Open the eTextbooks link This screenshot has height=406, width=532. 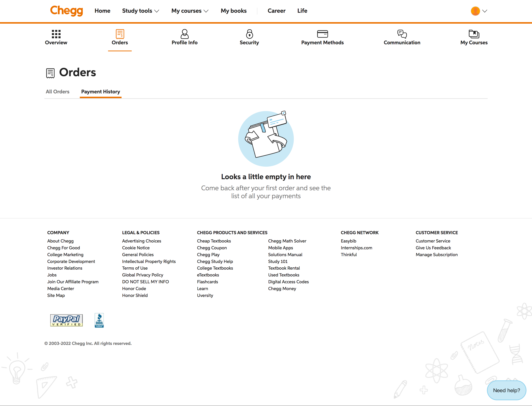208,275
